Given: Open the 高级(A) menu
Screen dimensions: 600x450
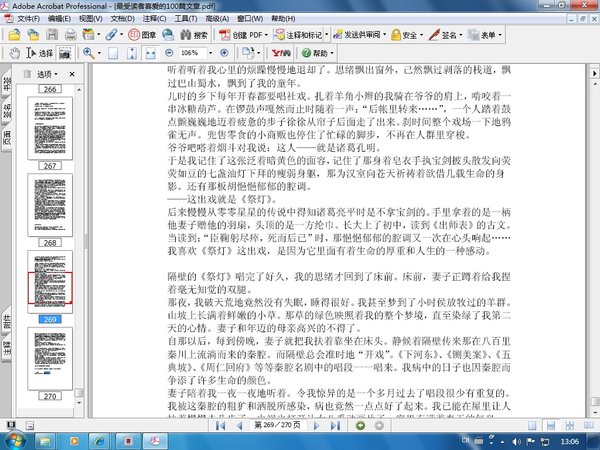Looking at the screenshot, I should [217, 19].
